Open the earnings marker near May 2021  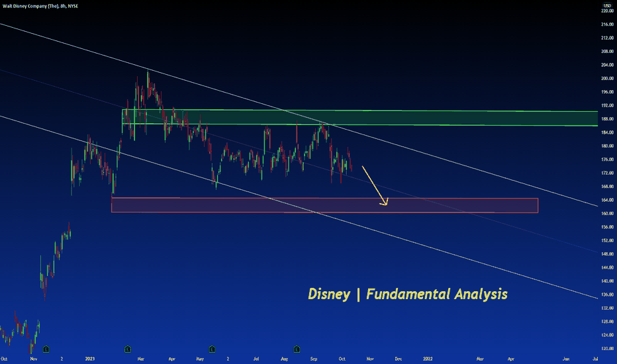[x=212, y=349]
